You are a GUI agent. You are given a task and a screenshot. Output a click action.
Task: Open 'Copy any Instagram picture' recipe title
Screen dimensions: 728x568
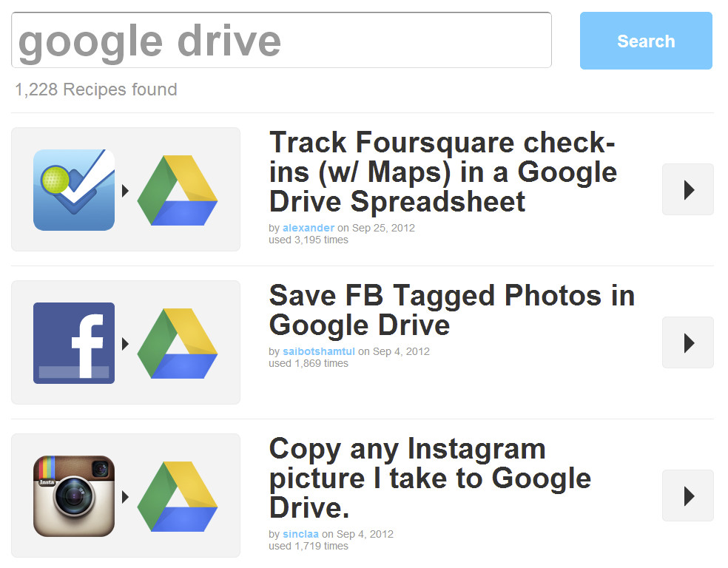tap(429, 478)
